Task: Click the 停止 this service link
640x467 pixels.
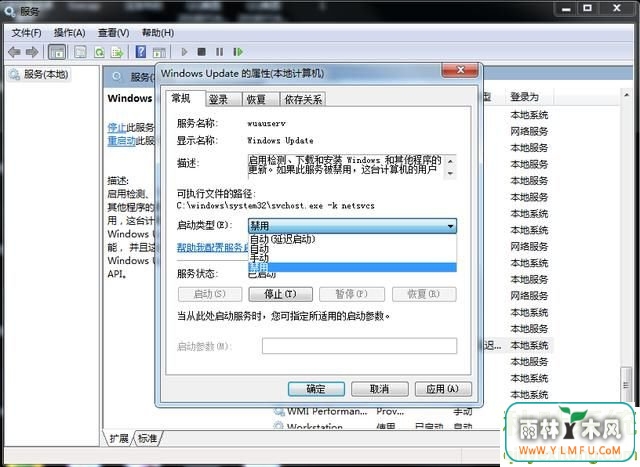Action: [116, 127]
